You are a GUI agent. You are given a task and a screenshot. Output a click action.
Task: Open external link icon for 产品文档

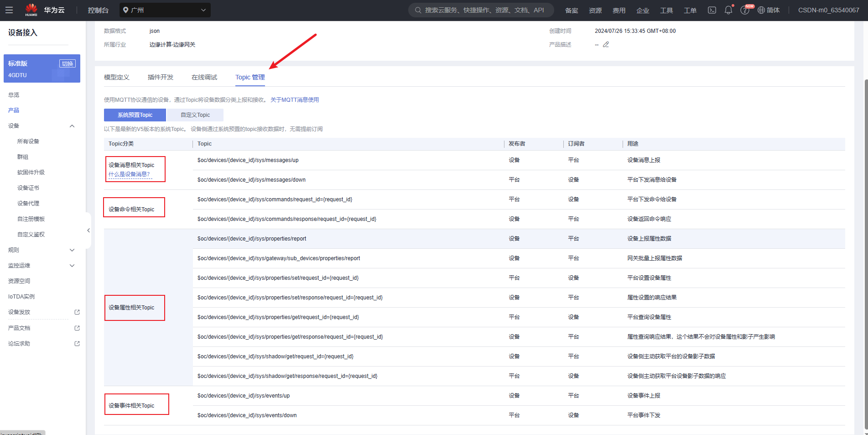pos(77,328)
